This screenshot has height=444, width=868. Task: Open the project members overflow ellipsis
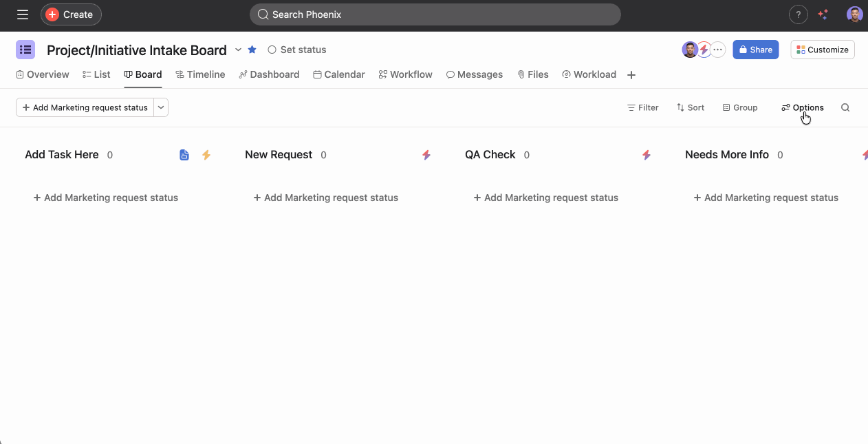tap(718, 50)
